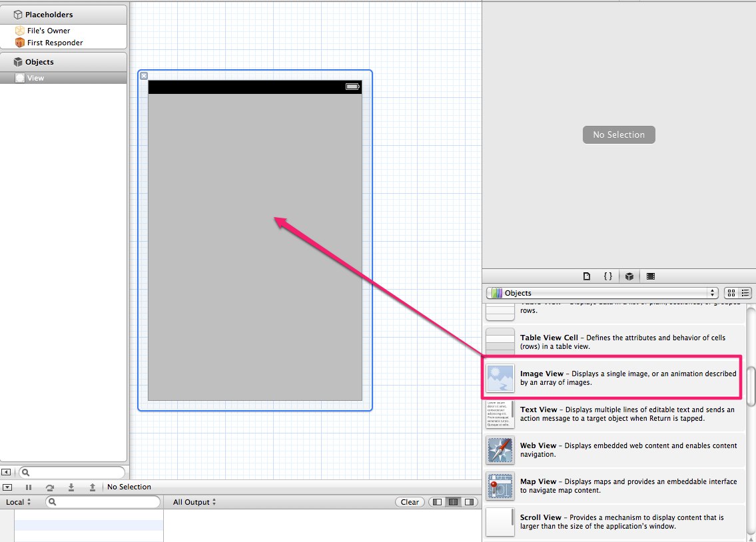Click No Selection in the debug bar
Screen dimensions: 756x542
[129, 487]
